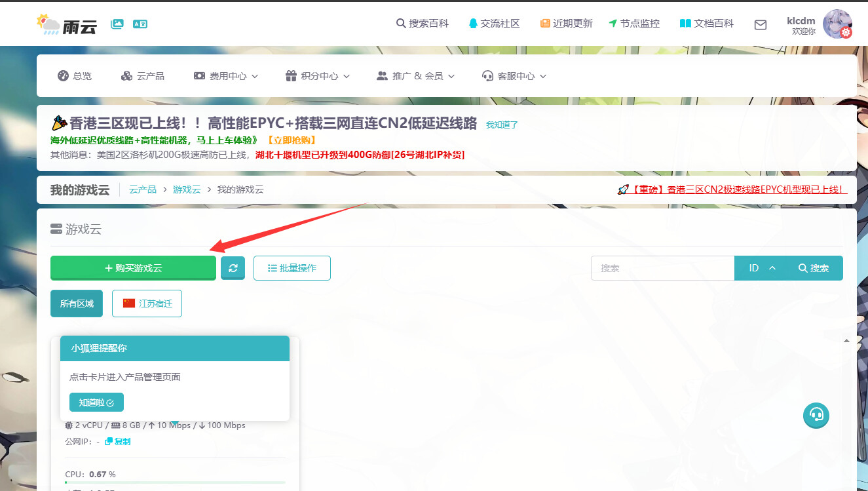This screenshot has width=868, height=491.
Task: Click the scroll-up arrow at right
Action: tap(846, 341)
